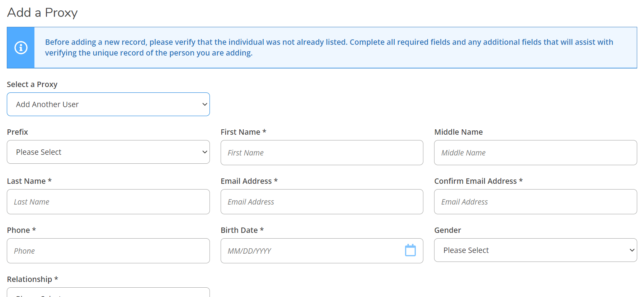Screen dimensions: 644x297
Task: Open the Birth Date calendar picker icon
Action: [x=410, y=250]
